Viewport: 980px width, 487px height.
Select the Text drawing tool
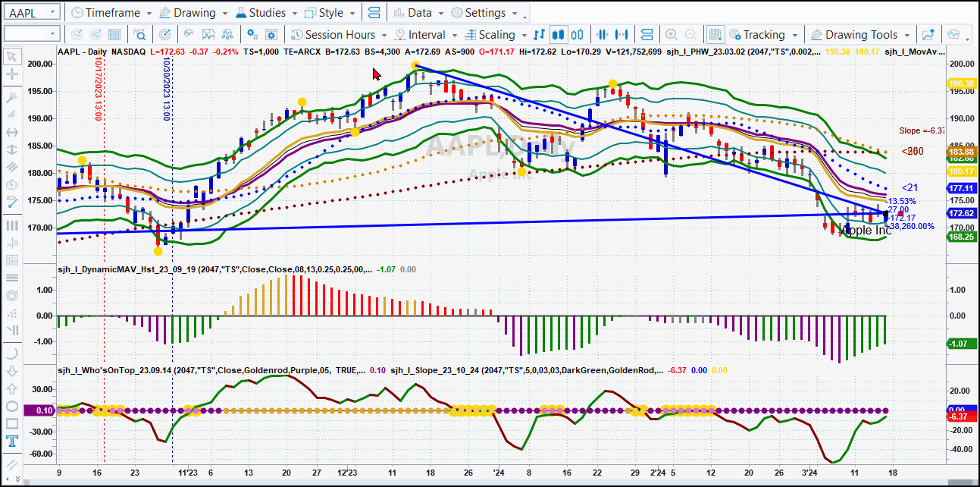[12, 441]
